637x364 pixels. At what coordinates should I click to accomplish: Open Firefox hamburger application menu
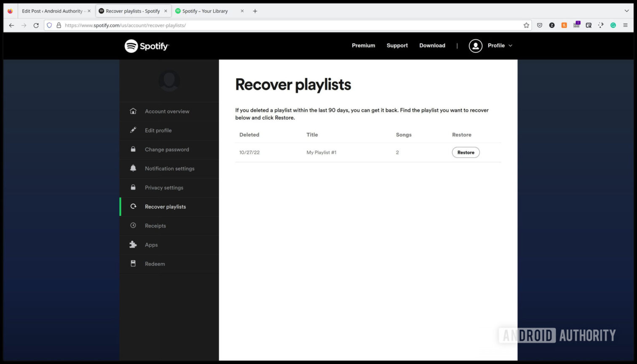625,25
